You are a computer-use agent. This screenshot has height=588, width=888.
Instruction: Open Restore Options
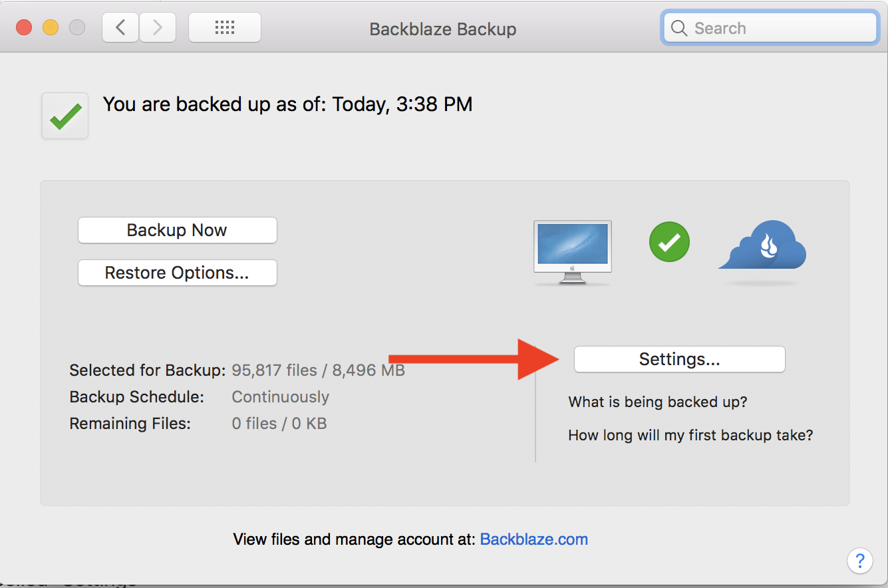(x=177, y=273)
